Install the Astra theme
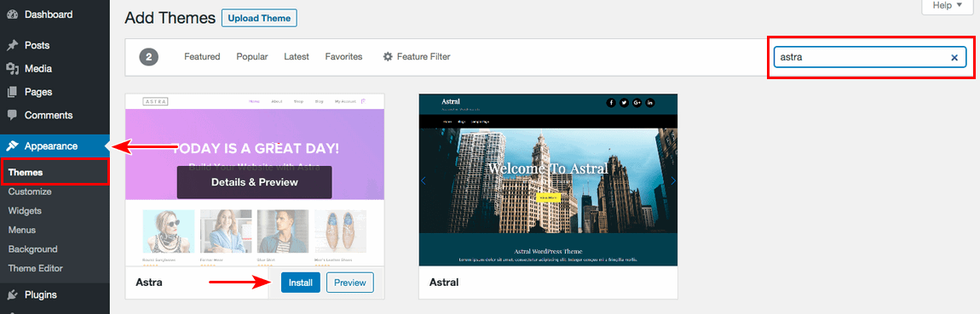 pos(301,283)
